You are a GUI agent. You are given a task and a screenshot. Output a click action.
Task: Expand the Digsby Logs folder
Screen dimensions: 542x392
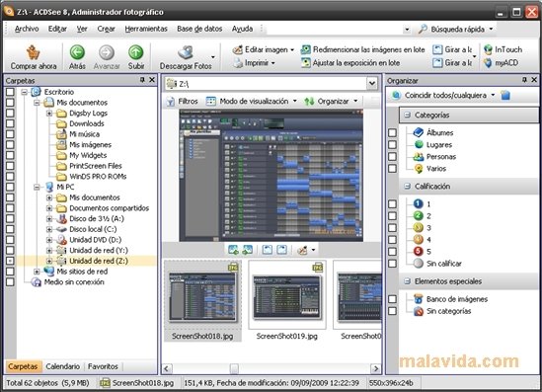coord(49,113)
